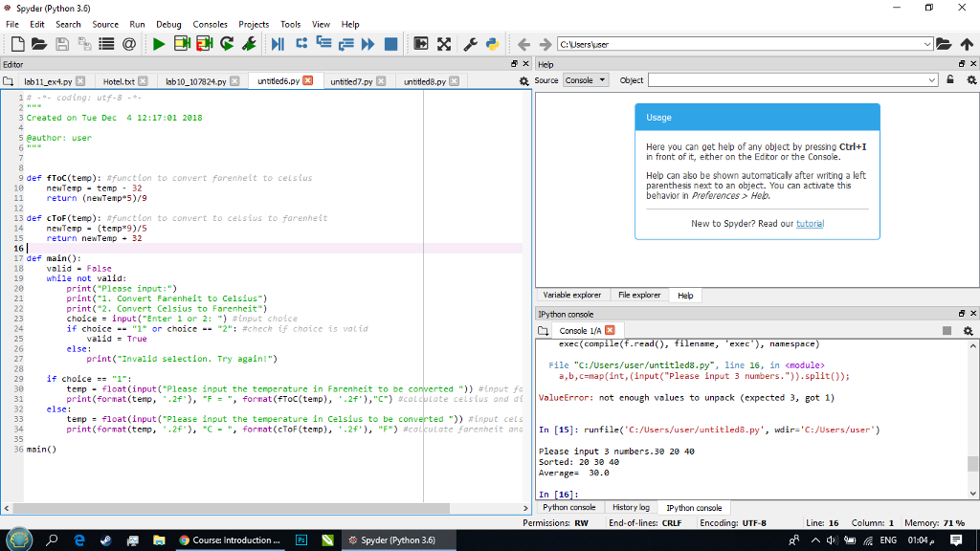The height and width of the screenshot is (551, 980).
Task: Create a new file from toolbar
Action: pos(17,44)
